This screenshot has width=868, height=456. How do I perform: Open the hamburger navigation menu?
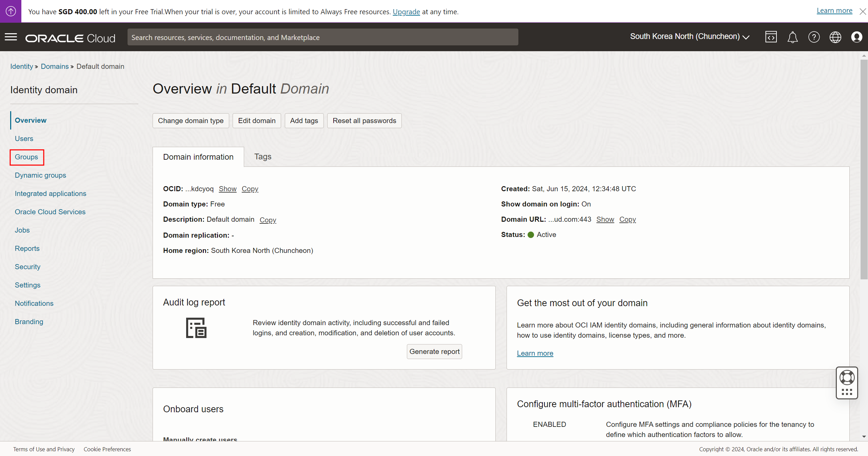[11, 37]
